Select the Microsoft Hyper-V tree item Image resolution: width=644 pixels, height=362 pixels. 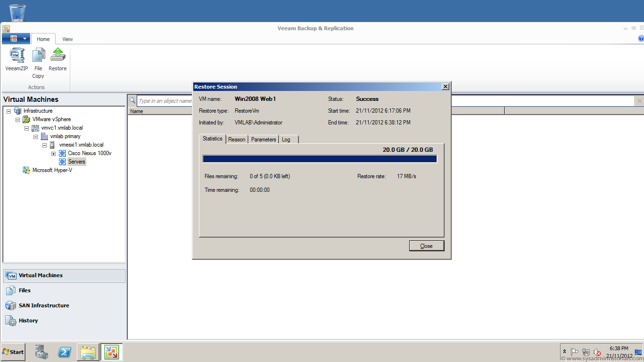pos(52,170)
